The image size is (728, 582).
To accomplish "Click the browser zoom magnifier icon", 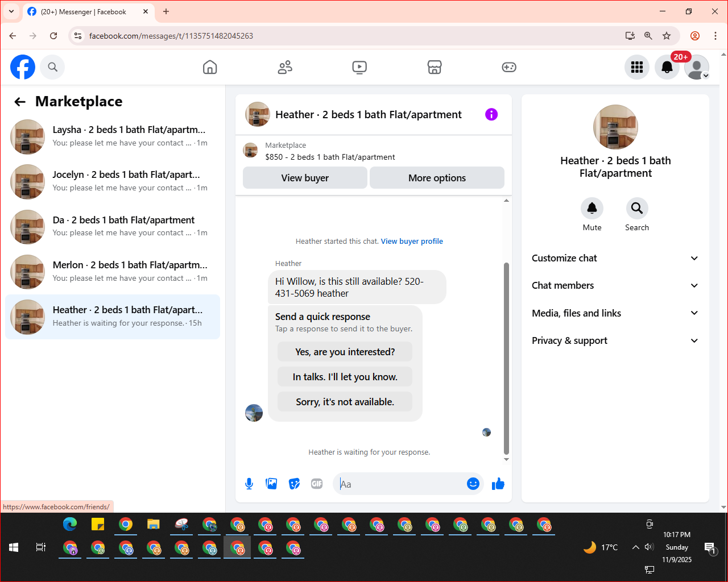I will (648, 36).
